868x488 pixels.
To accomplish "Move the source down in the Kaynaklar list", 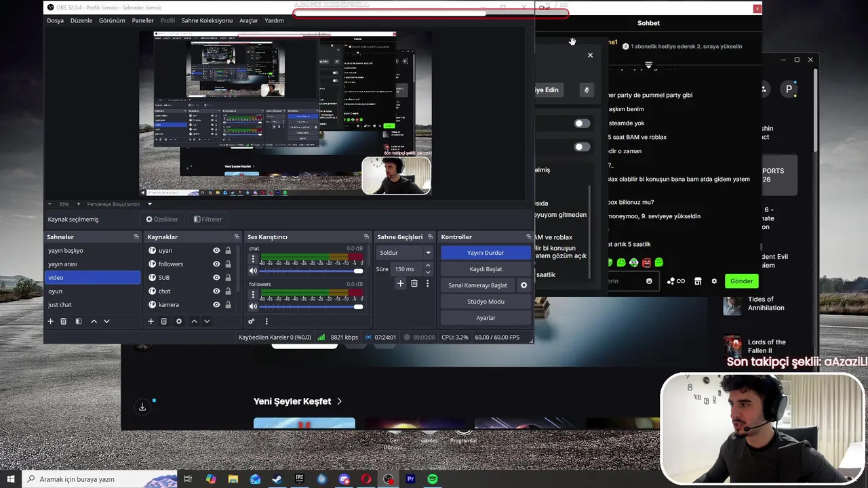I will click(x=207, y=321).
